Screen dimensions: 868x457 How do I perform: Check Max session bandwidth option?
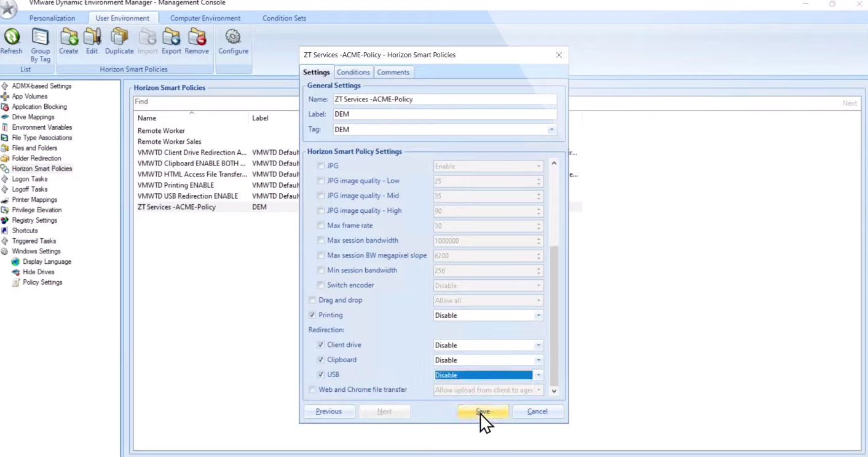tap(321, 240)
